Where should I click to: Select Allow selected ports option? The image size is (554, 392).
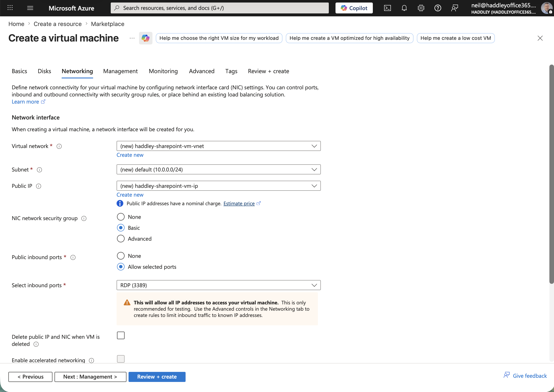pos(121,267)
